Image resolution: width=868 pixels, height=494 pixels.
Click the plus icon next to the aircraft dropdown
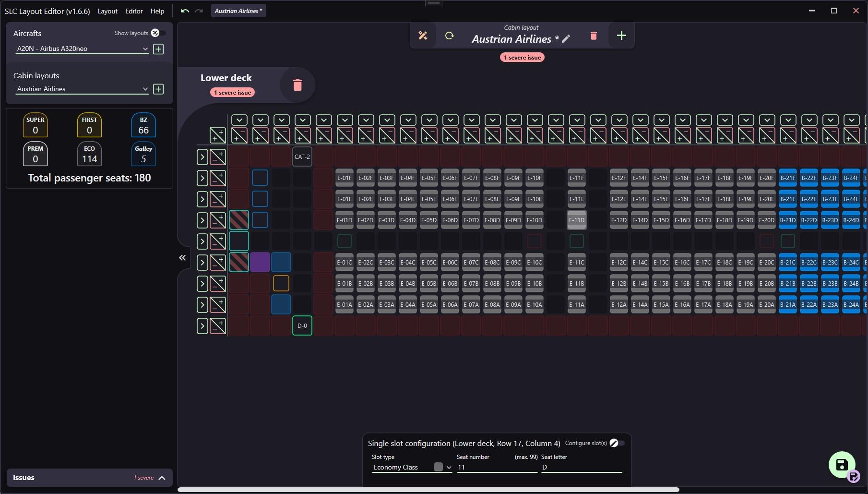point(158,48)
